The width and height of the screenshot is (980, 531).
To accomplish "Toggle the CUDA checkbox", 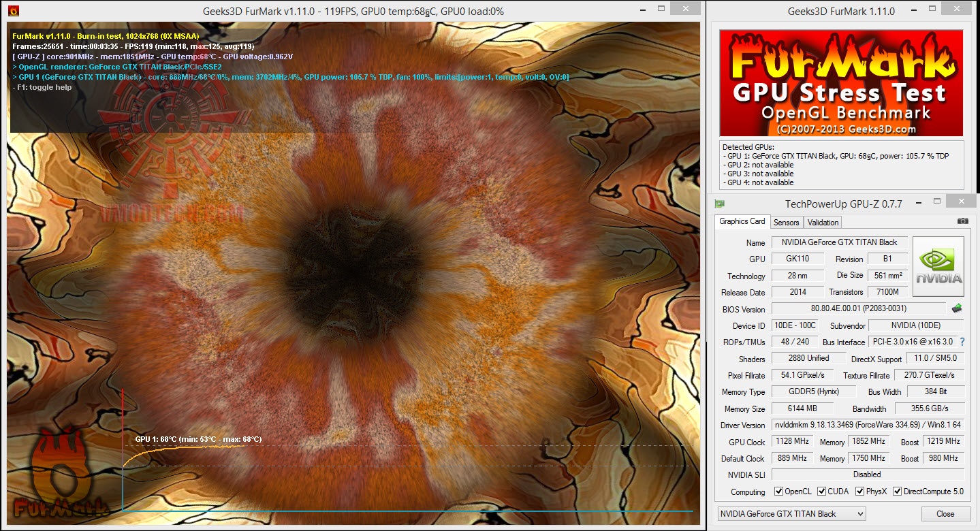I will click(822, 492).
